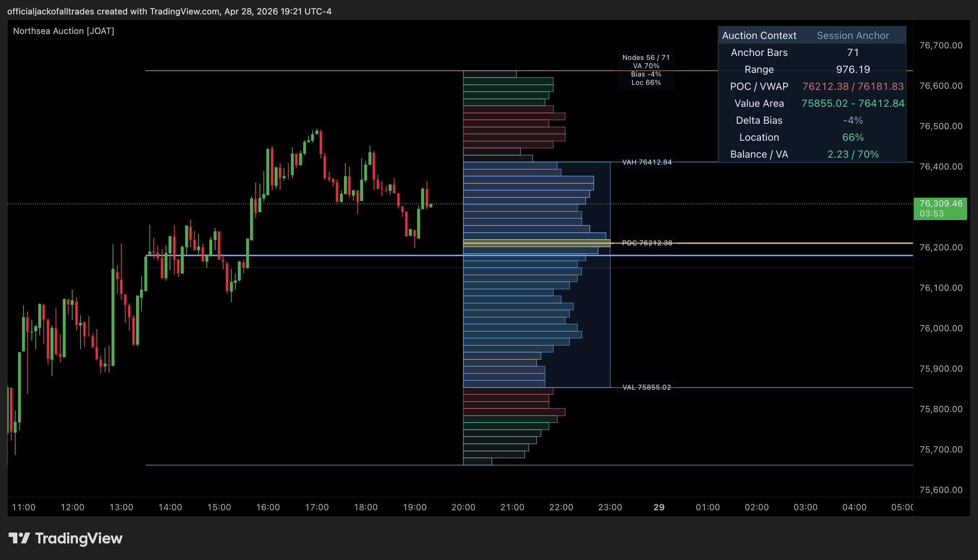Click the VAL 75855.02 label
The image size is (978, 560).
click(646, 387)
